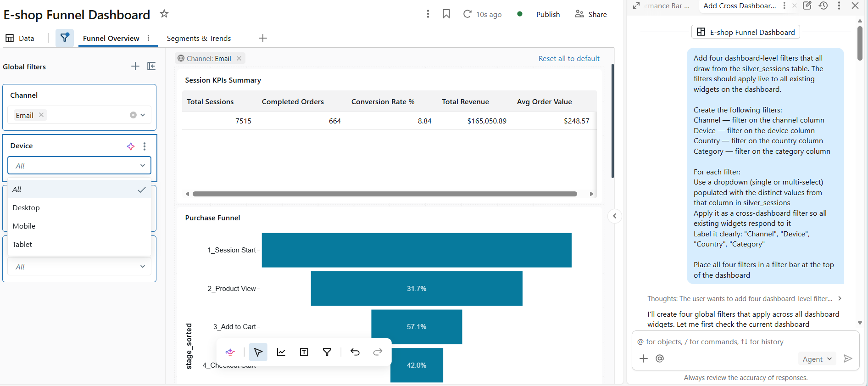
Task: Add a visualization widget from toolbar
Action: tap(281, 352)
